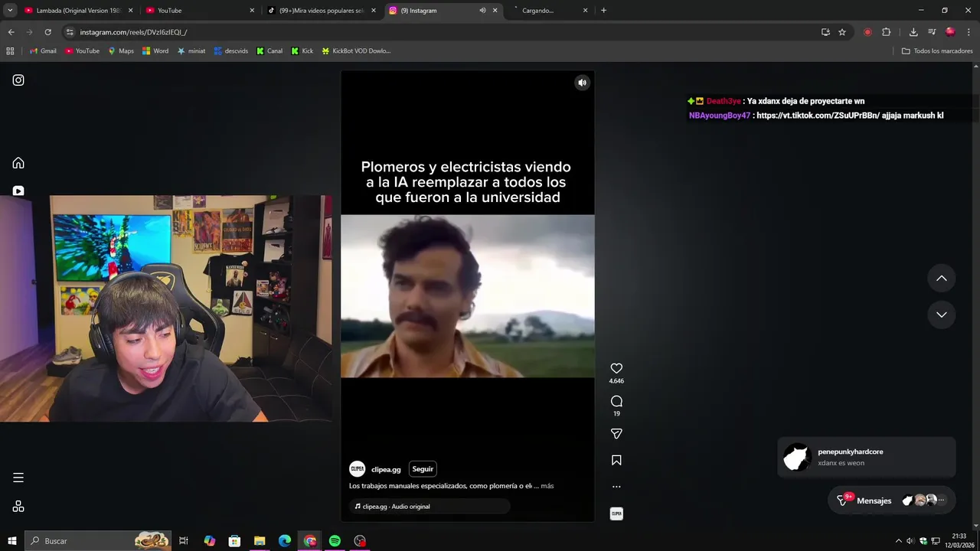Open the volume control in system tray
Screen dimensions: 980x551
tap(910, 541)
